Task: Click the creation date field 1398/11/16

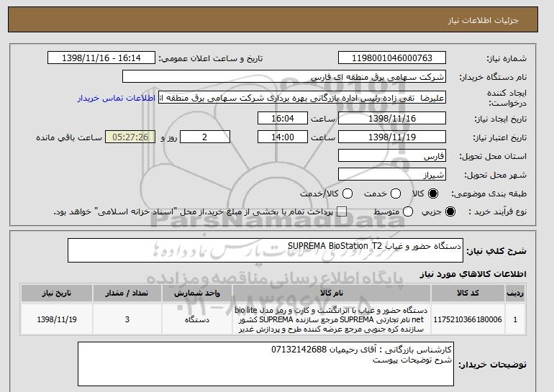Action: [392, 118]
